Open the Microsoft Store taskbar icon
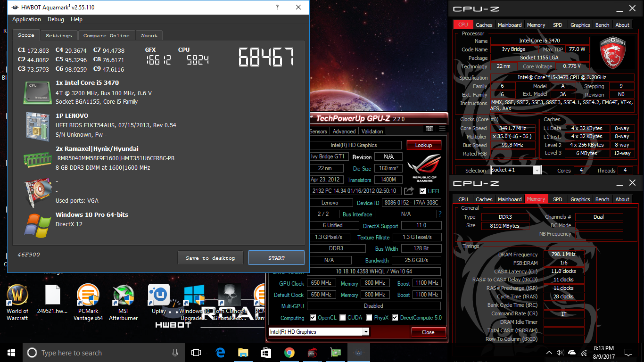The height and width of the screenshot is (362, 644). pyautogui.click(x=266, y=353)
